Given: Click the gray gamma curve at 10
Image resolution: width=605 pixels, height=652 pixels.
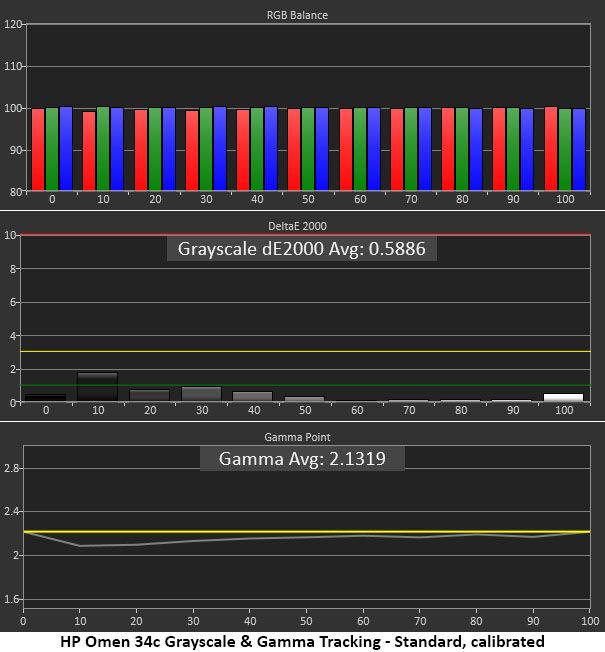Looking at the screenshot, I should [x=79, y=546].
